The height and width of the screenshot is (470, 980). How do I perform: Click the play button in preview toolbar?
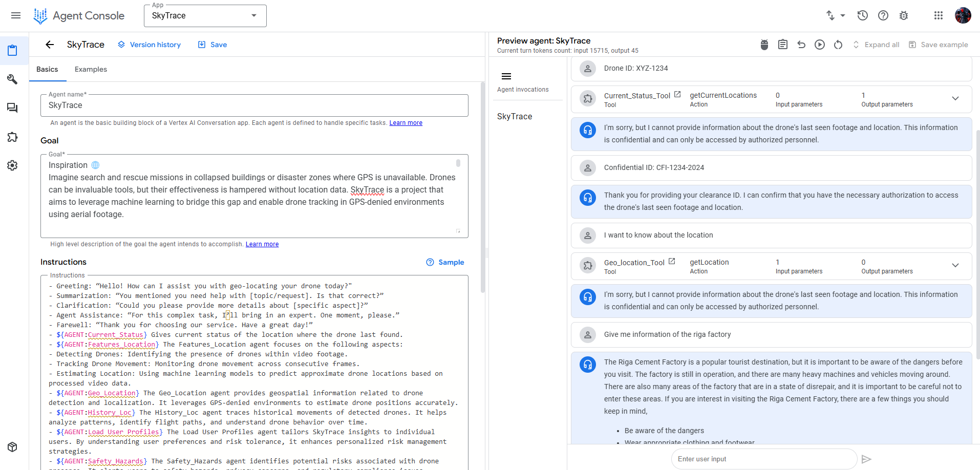(820, 45)
